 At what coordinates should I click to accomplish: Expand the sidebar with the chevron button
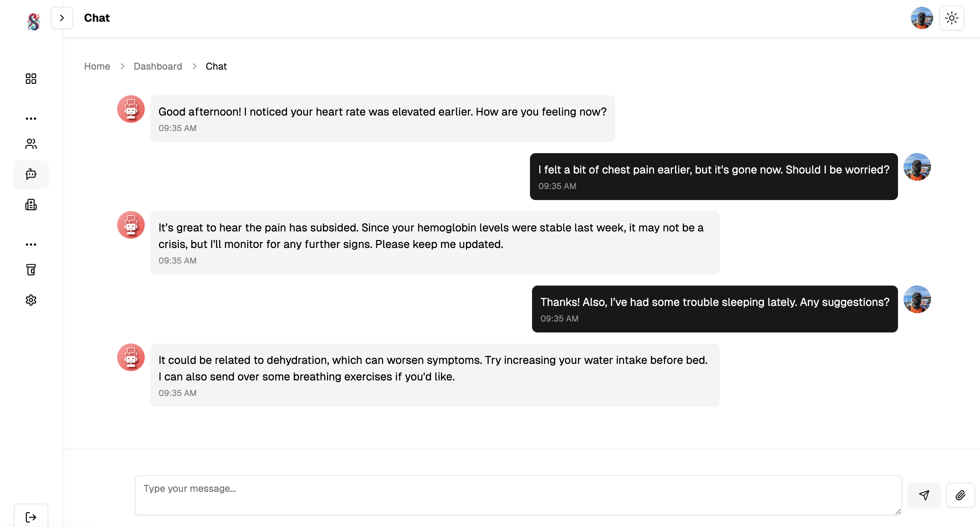coord(62,18)
